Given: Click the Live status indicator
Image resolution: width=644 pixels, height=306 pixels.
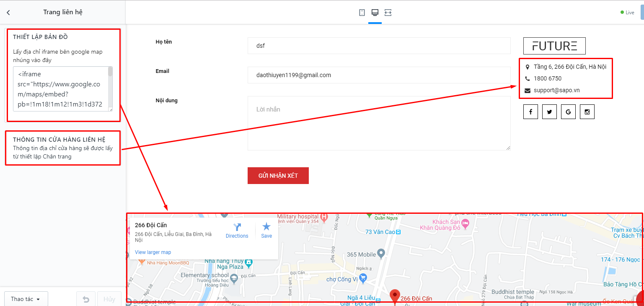Looking at the screenshot, I should 627,13.
